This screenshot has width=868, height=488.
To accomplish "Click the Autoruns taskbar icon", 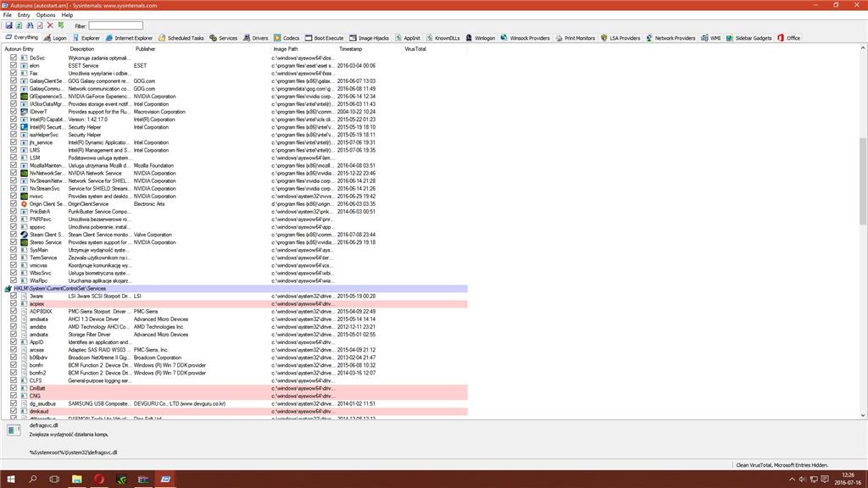I will (x=165, y=480).
